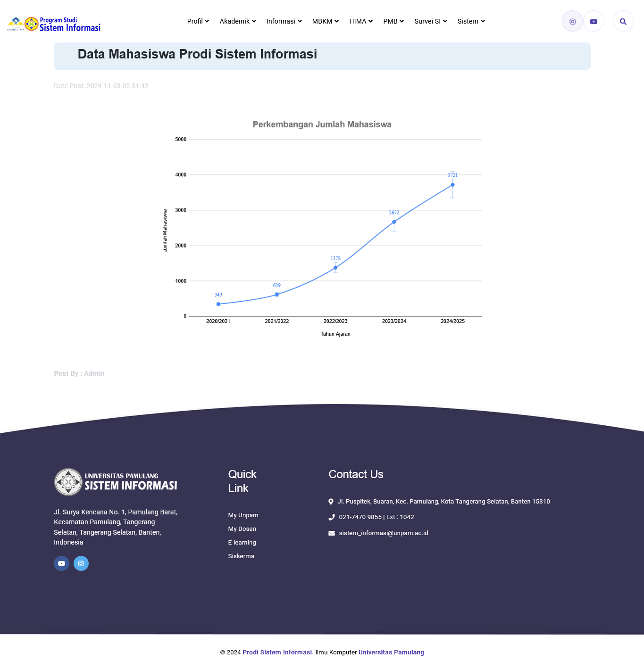The height and width of the screenshot is (669, 644).
Task: Click the Siskerma quick link
Action: pos(241,556)
